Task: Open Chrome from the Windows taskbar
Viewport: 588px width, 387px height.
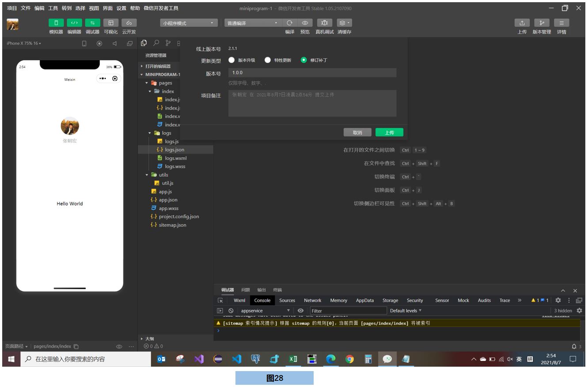Action: pyautogui.click(x=349, y=359)
